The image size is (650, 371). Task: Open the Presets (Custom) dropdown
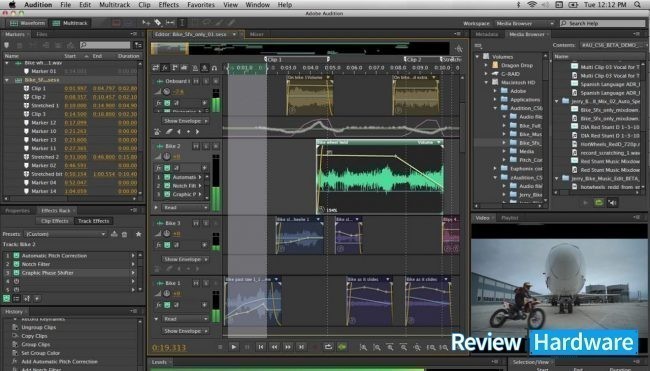point(65,234)
